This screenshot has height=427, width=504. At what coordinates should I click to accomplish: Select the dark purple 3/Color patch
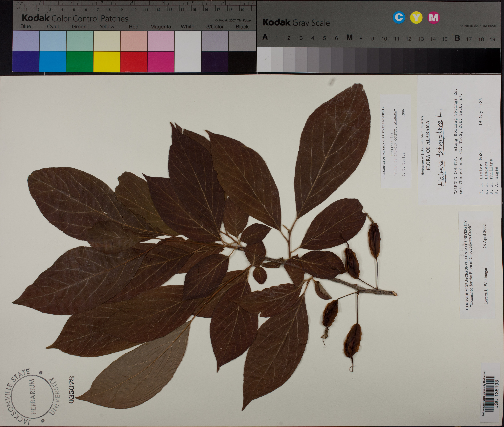(x=215, y=62)
